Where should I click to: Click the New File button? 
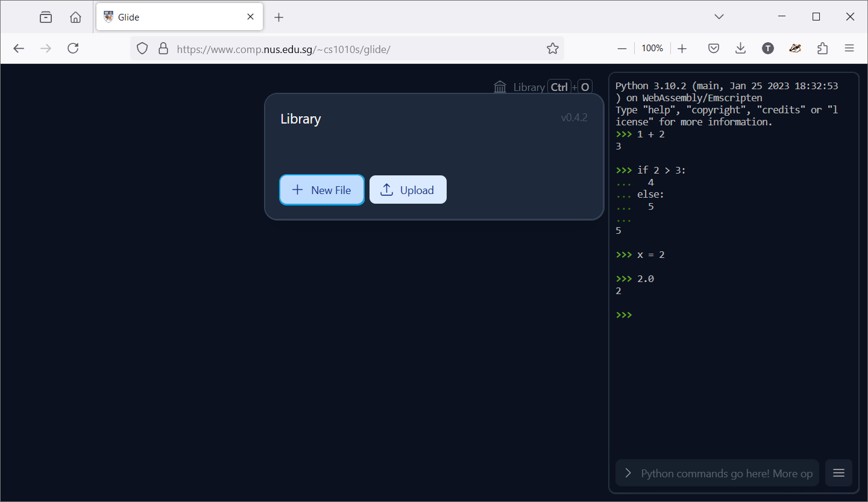click(x=322, y=190)
